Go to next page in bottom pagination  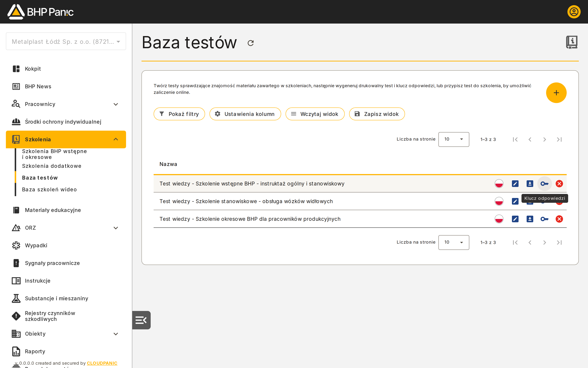coord(544,242)
